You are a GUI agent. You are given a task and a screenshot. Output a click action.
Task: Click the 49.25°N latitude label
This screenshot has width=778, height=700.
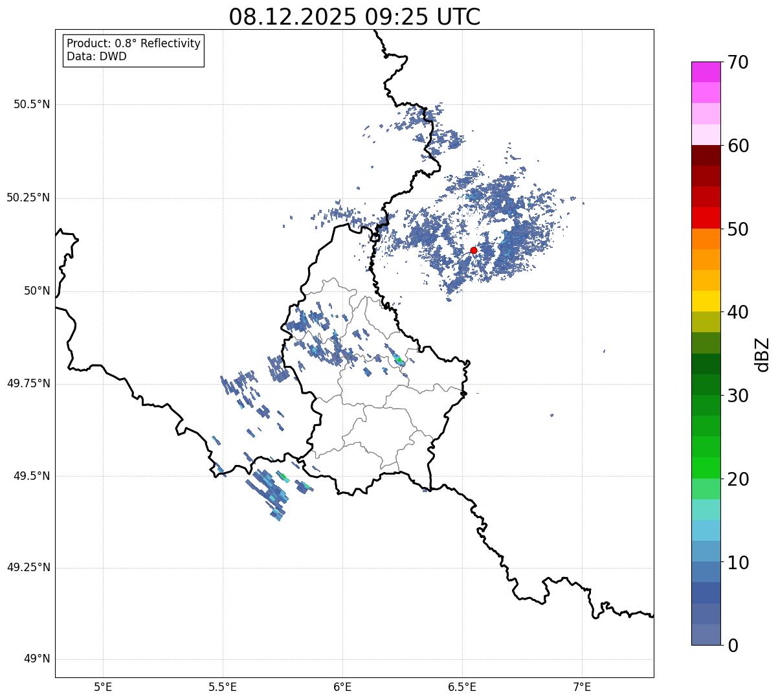[x=28, y=568]
